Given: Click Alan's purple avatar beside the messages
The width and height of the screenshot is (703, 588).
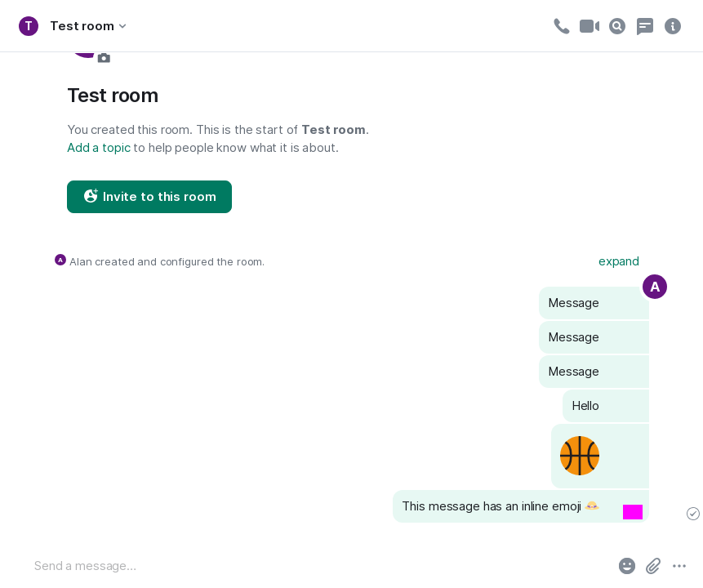Looking at the screenshot, I should [655, 287].
